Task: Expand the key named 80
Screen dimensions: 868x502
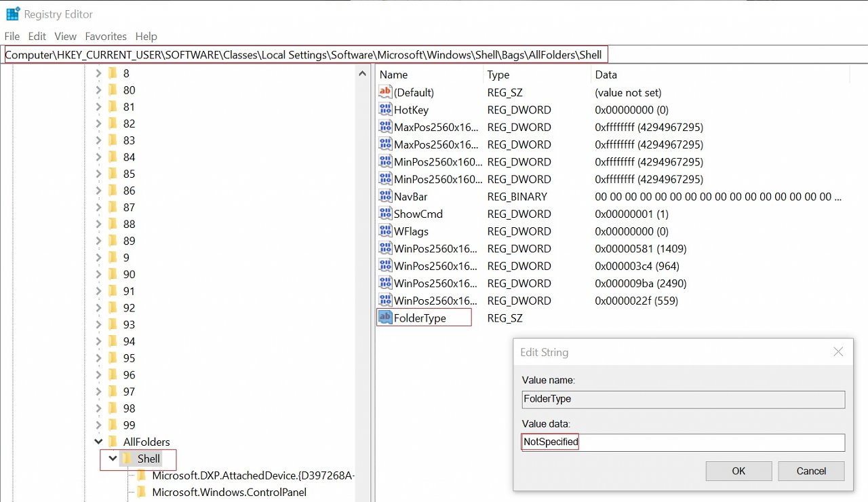Action: (x=98, y=90)
